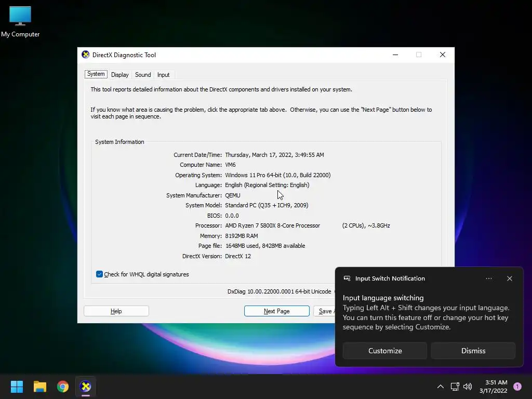Select the System tab
Screen dimensions: 532x399
(96, 74)
